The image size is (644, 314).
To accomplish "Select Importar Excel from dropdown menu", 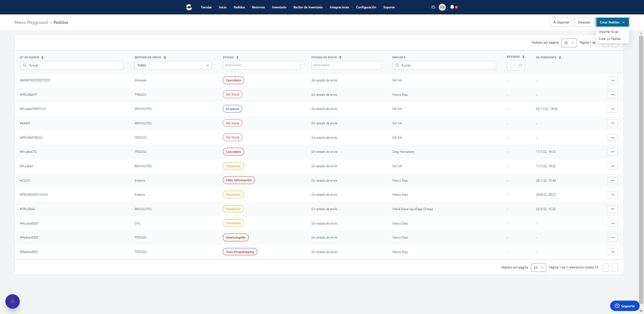I will coord(608,32).
